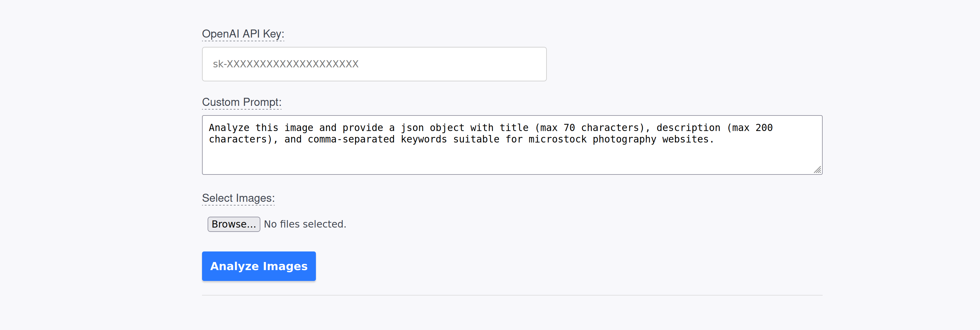
Task: Click the word 'Analyze' in prompt textarea
Action: 229,128
